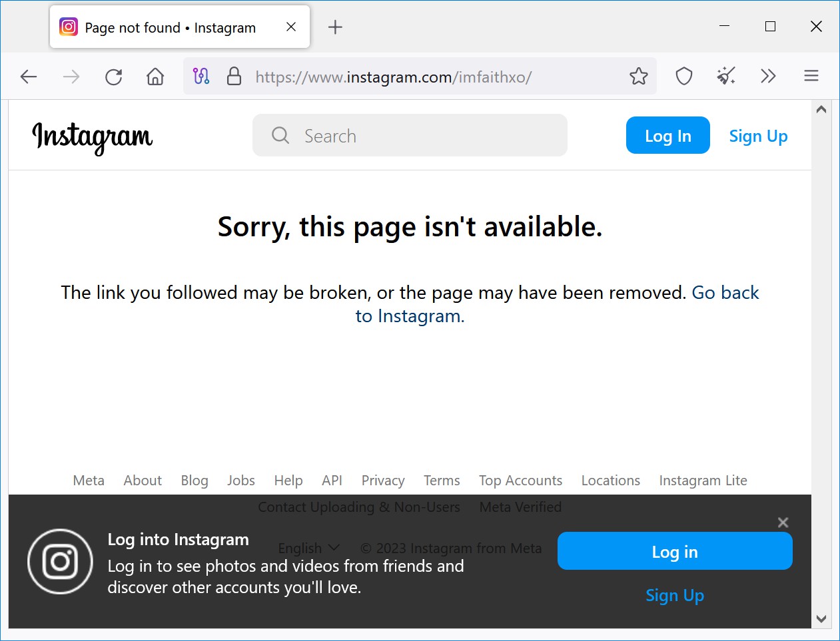The width and height of the screenshot is (840, 641).
Task: Minimize the browser window
Action: tap(725, 26)
